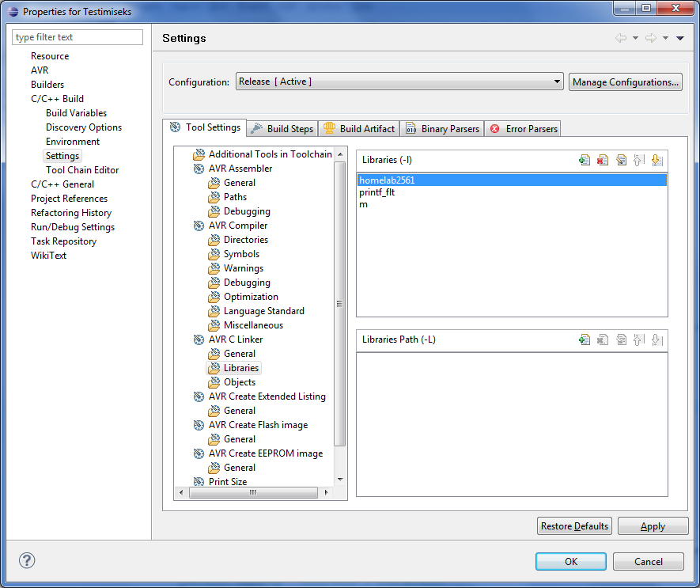Image resolution: width=700 pixels, height=588 pixels.
Task: Click the forward navigation arrow in Settings header
Action: (650, 38)
